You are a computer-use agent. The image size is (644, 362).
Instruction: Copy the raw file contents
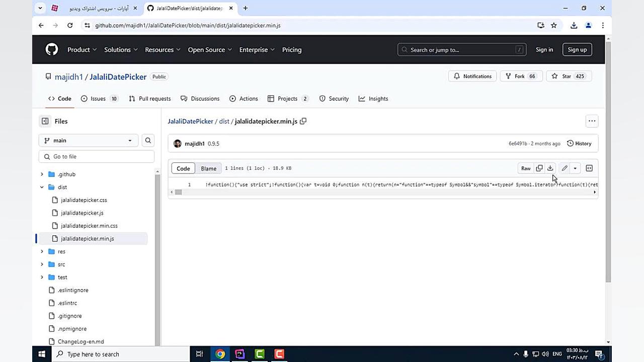(539, 168)
